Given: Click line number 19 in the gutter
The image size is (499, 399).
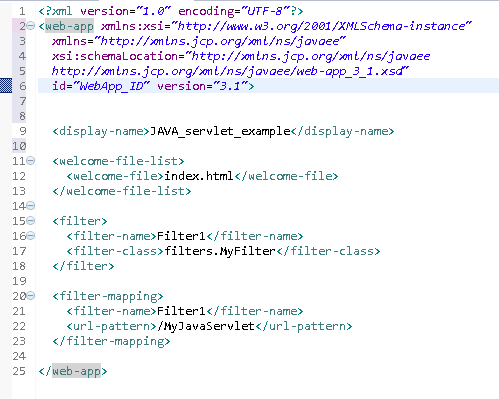Looking at the screenshot, I should pos(19,281).
